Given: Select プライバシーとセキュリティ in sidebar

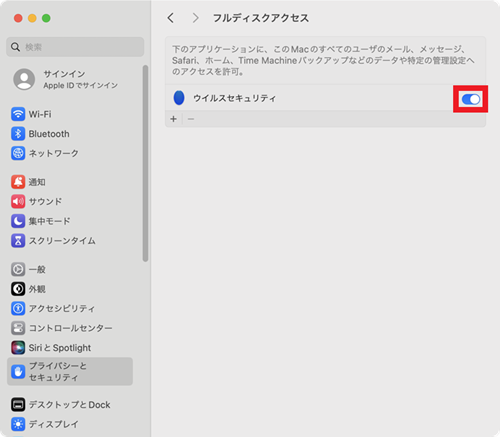Looking at the screenshot, I should pyautogui.click(x=70, y=371).
